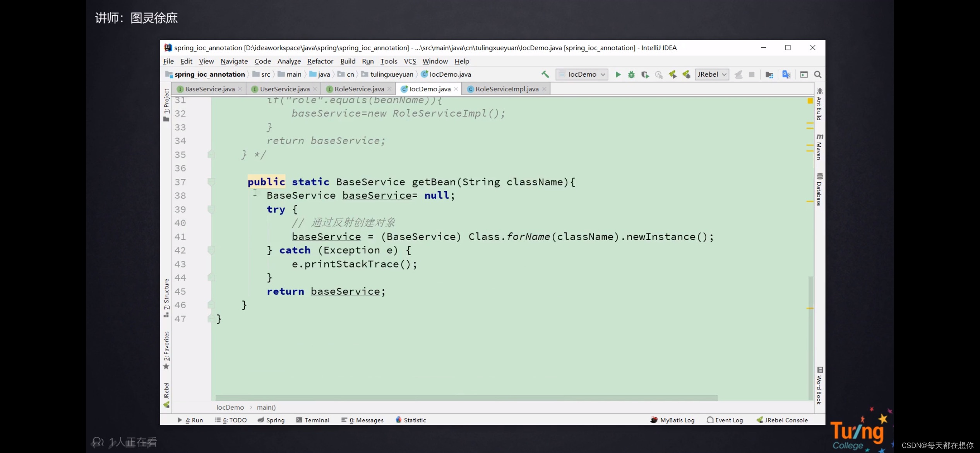The image size is (980, 453).
Task: Open the JRebel left side panel
Action: [166, 395]
